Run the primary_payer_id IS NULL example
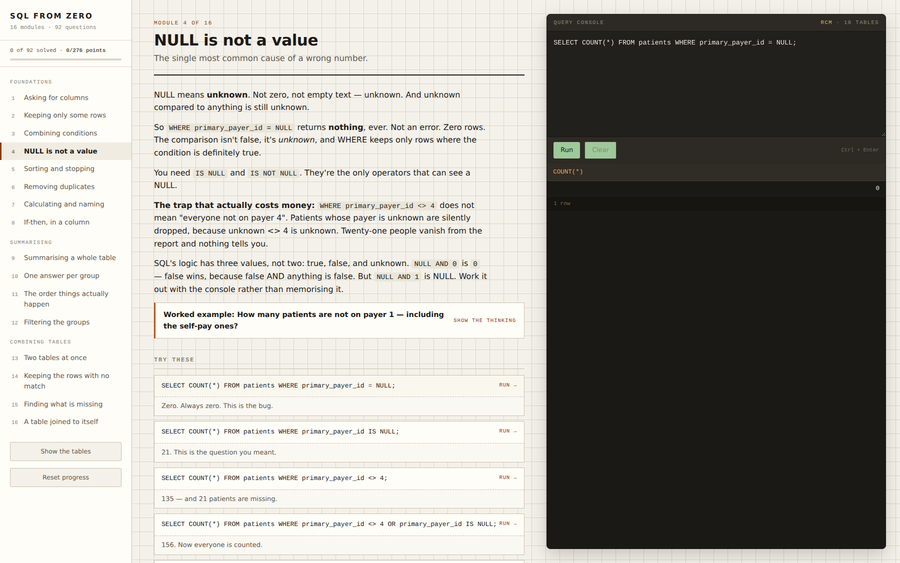 point(507,431)
